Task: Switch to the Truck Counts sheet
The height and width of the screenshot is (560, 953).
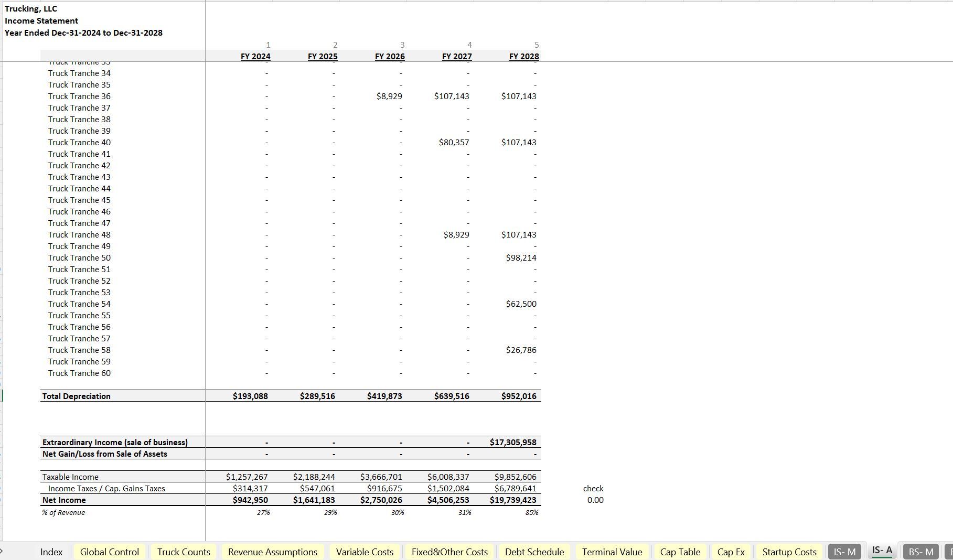Action: [183, 552]
